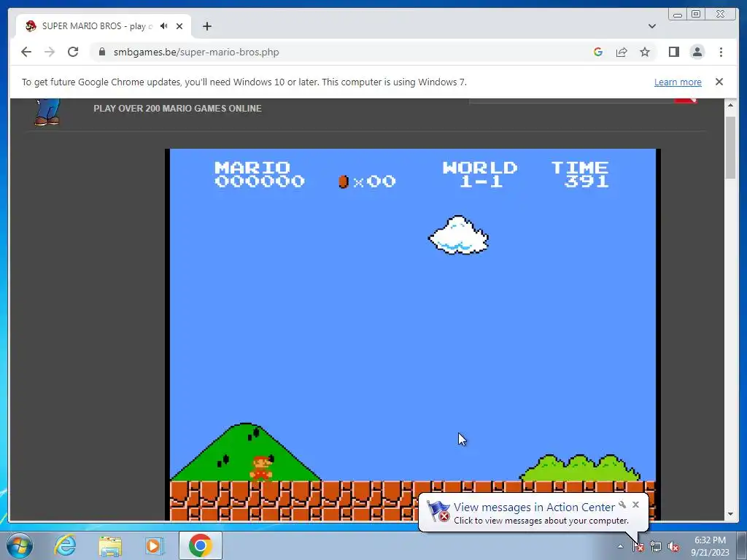Screen dimensions: 747x560
Task: Click the Mario logo on site header
Action: point(47,112)
